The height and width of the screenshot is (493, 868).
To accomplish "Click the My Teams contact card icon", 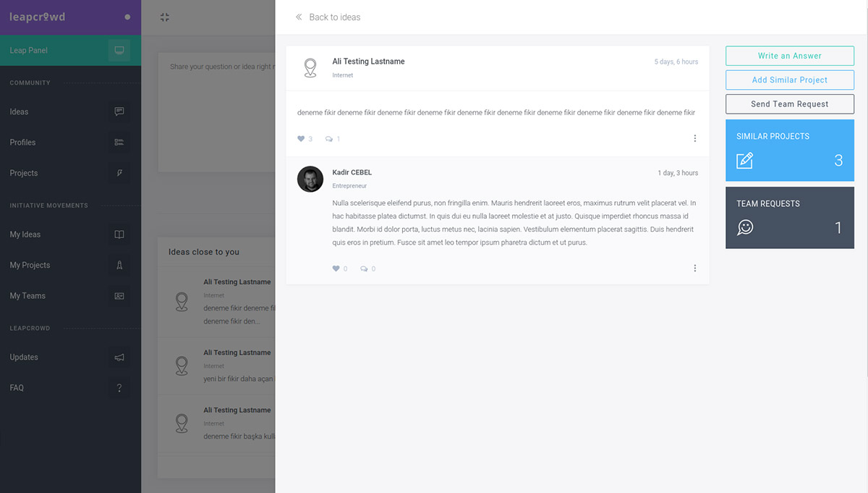I will coord(119,296).
